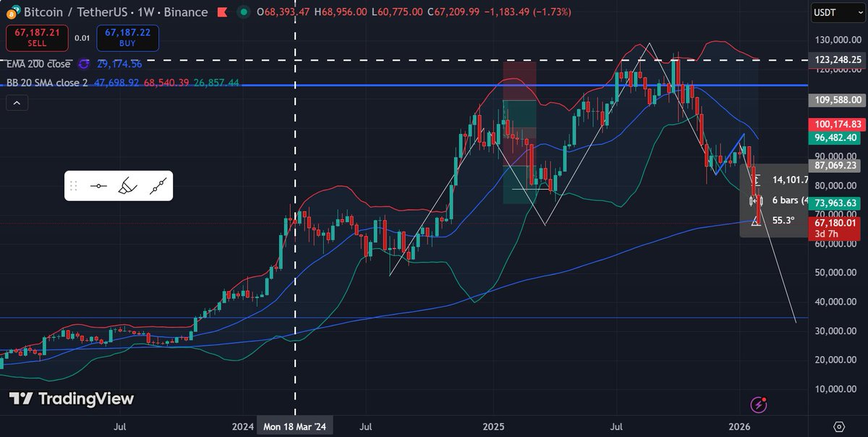This screenshot has height=437, width=868.
Task: Click the 2024 label on time axis
Action: (243, 427)
